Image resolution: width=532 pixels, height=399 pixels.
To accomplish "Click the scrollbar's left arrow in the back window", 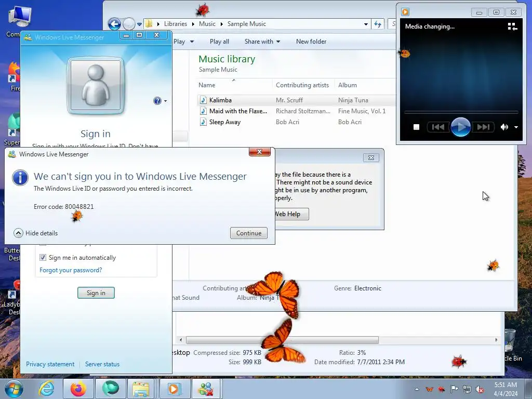I will pyautogui.click(x=180, y=340).
